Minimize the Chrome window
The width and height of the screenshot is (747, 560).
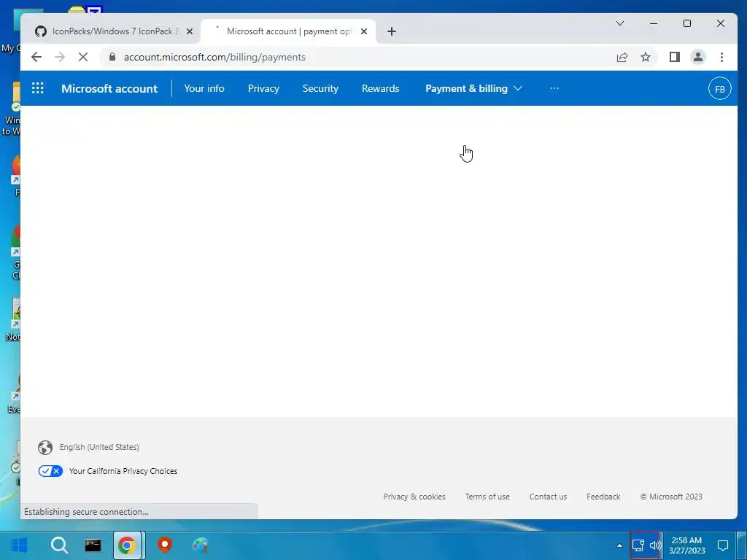point(654,23)
